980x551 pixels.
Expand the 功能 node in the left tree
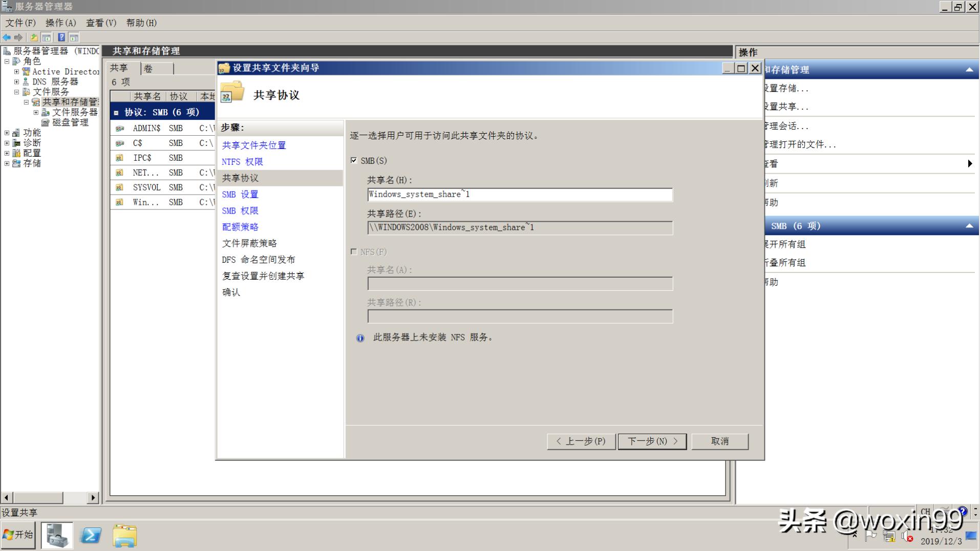7,132
